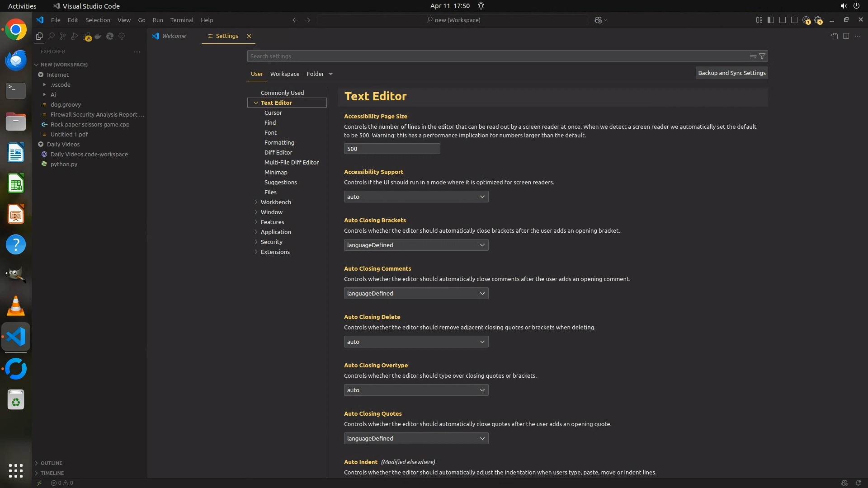868x488 pixels.
Task: Toggle the secondary side bar
Action: (794, 20)
